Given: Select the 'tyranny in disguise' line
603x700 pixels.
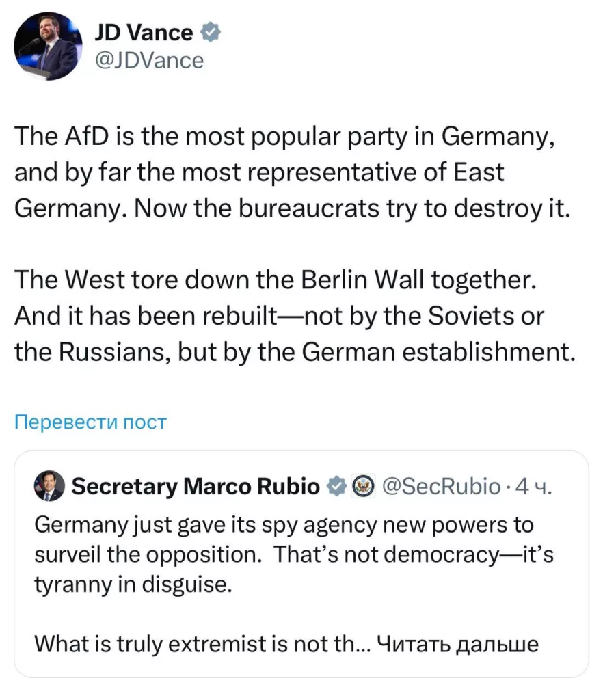Looking at the screenshot, I should coord(133,584).
